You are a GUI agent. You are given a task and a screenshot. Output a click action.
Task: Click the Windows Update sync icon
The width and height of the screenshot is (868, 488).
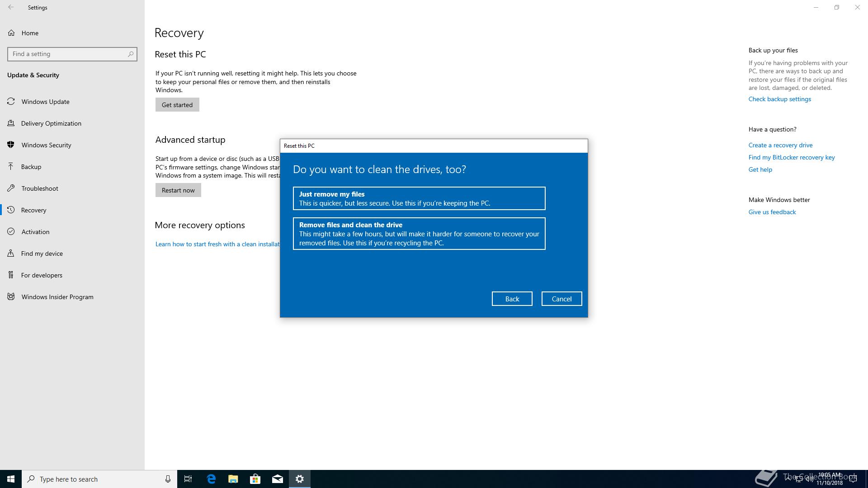pyautogui.click(x=11, y=102)
